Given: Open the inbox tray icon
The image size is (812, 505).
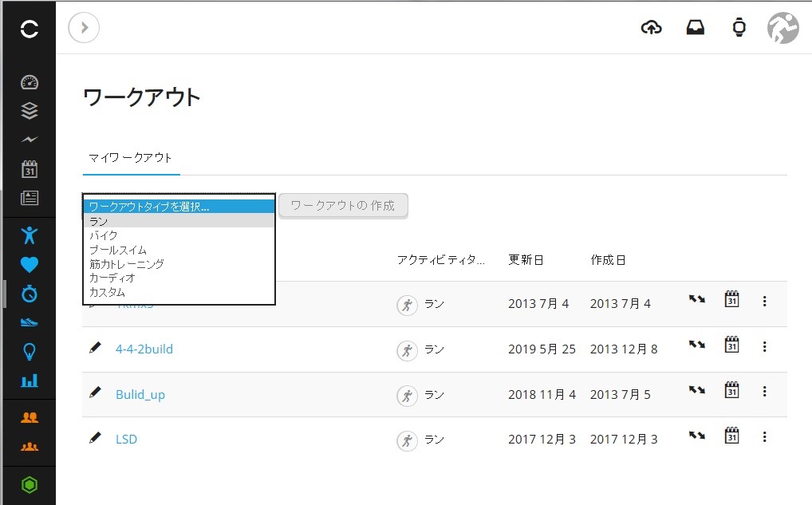Looking at the screenshot, I should click(x=695, y=27).
